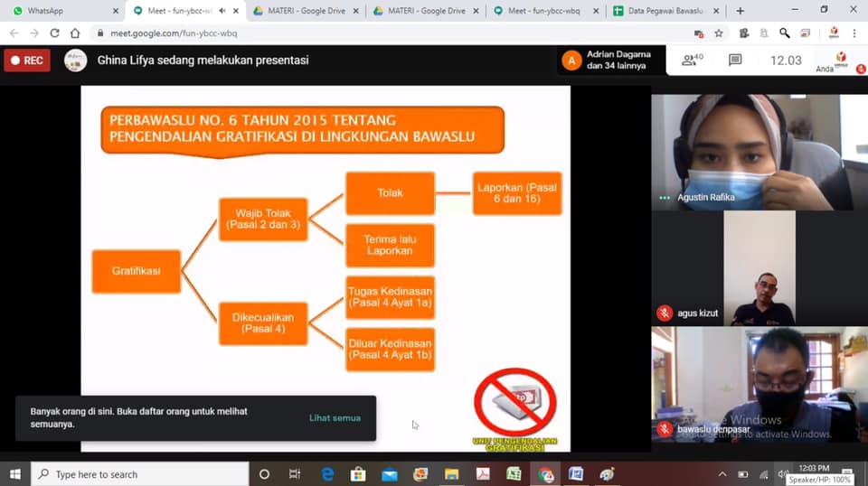Select agus kizut's video tile
Image resolution: width=868 pixels, height=486 pixels.
click(x=759, y=268)
